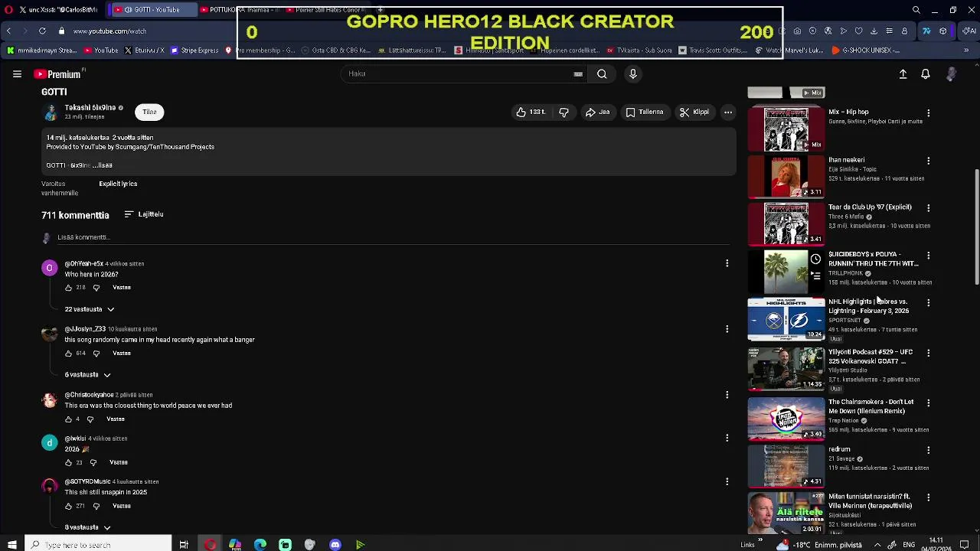This screenshot has height=551, width=980.
Task: Expand 8 replies under @SOTYRDMusic comment
Action: coord(88,527)
